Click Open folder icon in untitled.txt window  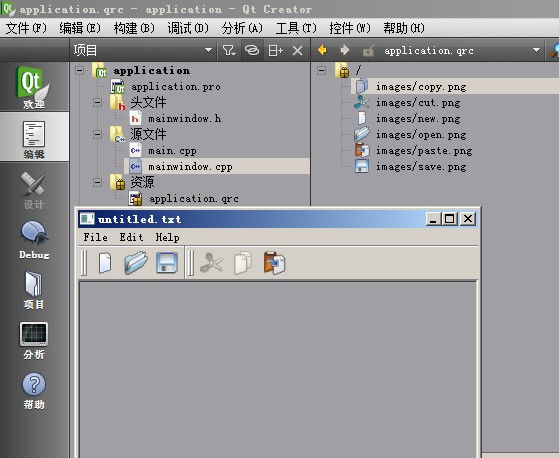point(136,263)
